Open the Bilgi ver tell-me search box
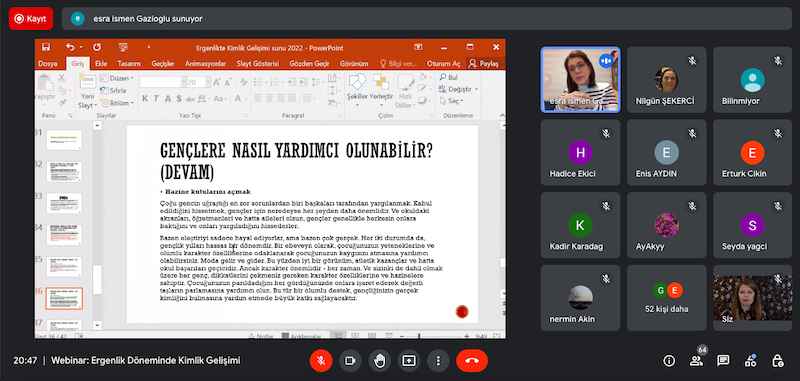800x381 pixels. point(398,64)
